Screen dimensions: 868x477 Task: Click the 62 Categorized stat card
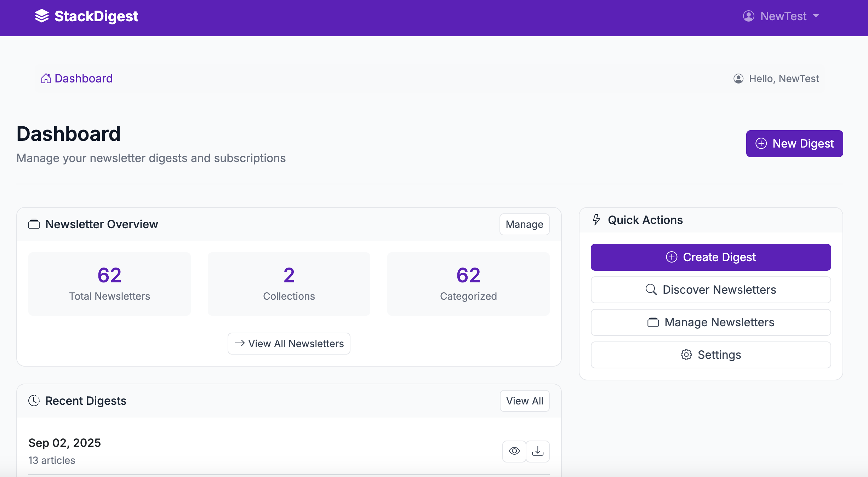pos(468,284)
